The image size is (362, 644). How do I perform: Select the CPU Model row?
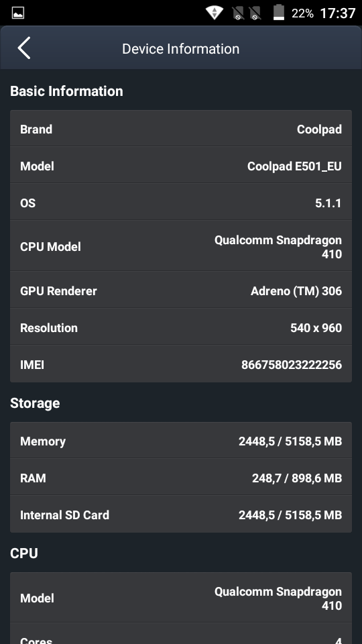[181, 246]
